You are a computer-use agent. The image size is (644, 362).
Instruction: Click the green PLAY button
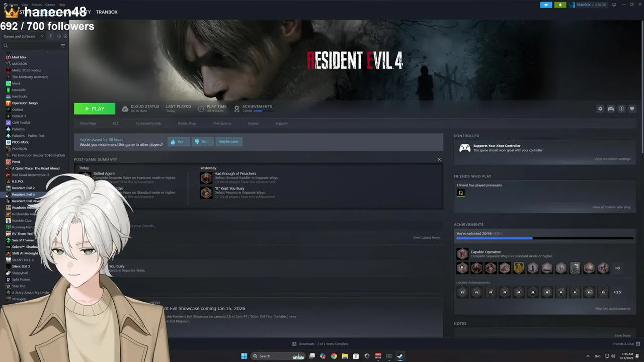(95, 109)
